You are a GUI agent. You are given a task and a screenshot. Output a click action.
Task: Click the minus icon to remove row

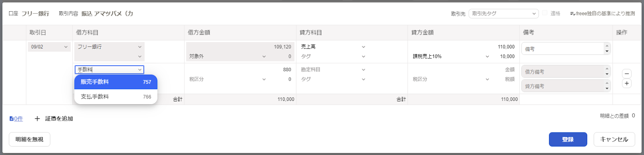click(627, 74)
